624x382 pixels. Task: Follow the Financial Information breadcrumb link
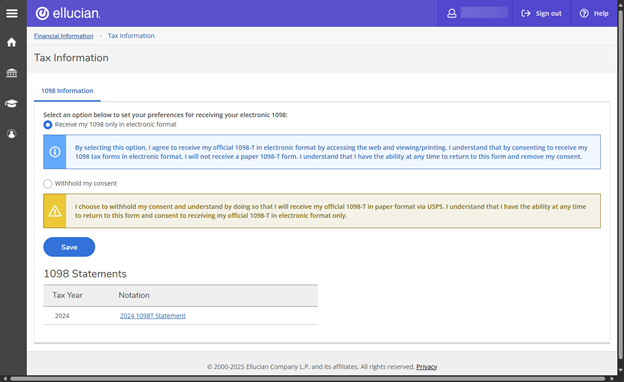64,36
